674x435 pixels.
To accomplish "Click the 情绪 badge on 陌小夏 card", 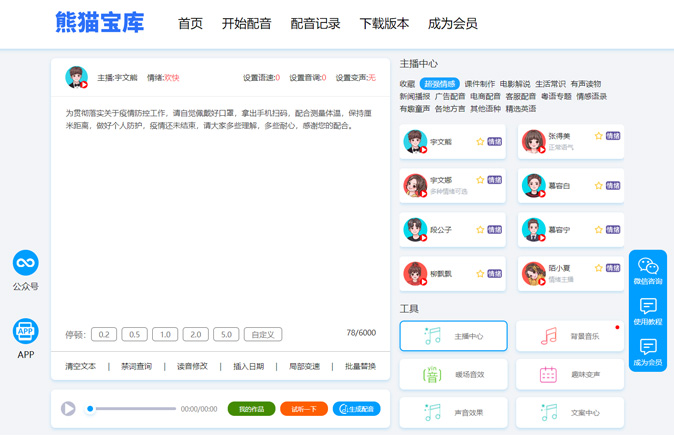I will 613,268.
